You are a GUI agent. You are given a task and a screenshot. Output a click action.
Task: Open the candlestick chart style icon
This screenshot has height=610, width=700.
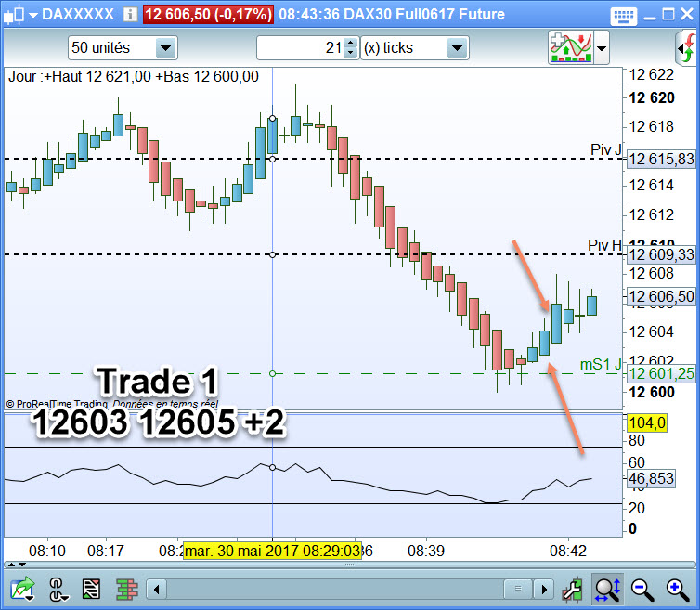point(13,14)
